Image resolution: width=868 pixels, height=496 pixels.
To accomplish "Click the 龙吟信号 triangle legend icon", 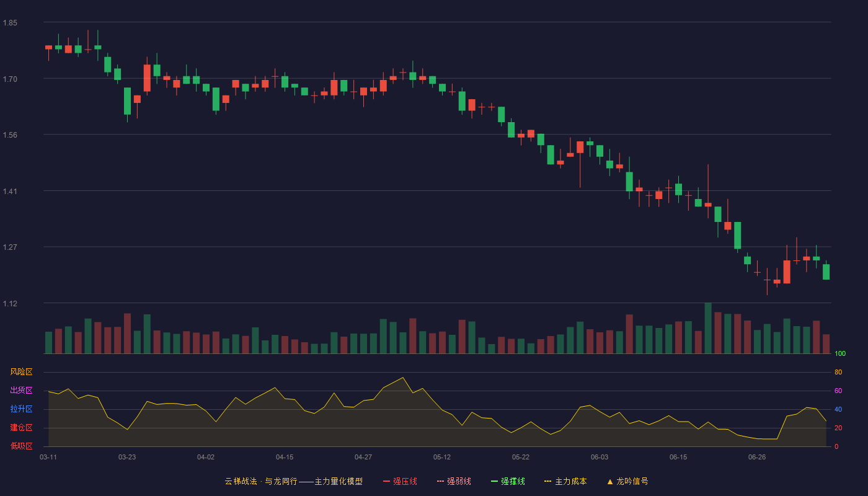I will coord(610,481).
